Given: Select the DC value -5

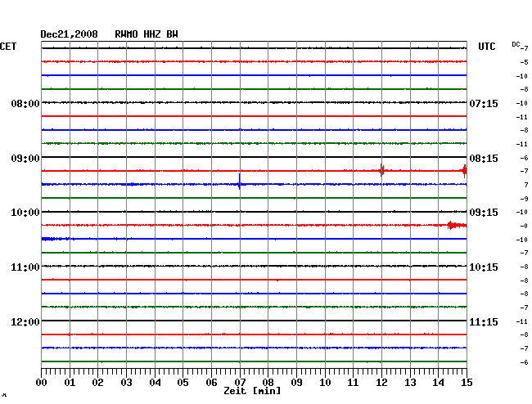Looking at the screenshot, I should [x=524, y=62].
